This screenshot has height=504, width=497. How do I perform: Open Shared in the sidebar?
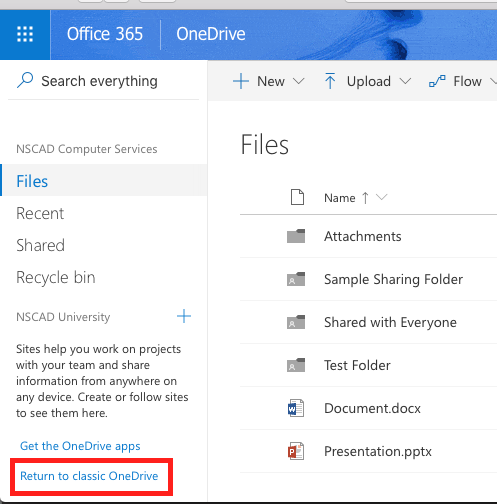click(40, 245)
